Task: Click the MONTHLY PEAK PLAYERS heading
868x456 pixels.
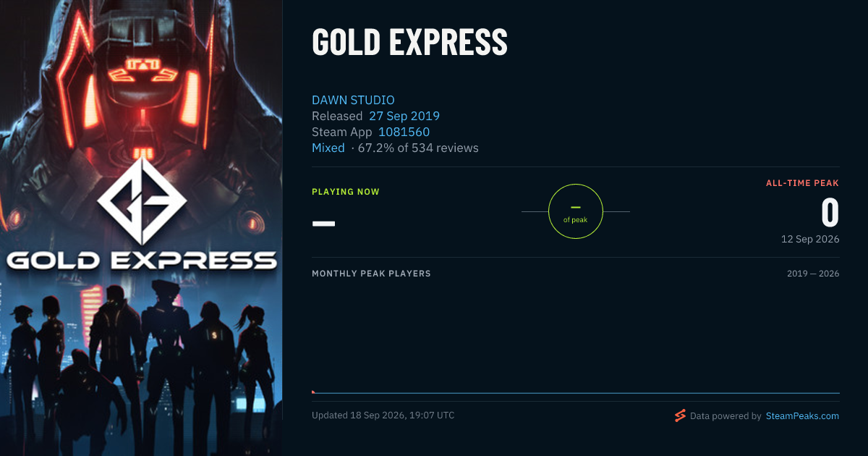Action: pos(371,274)
